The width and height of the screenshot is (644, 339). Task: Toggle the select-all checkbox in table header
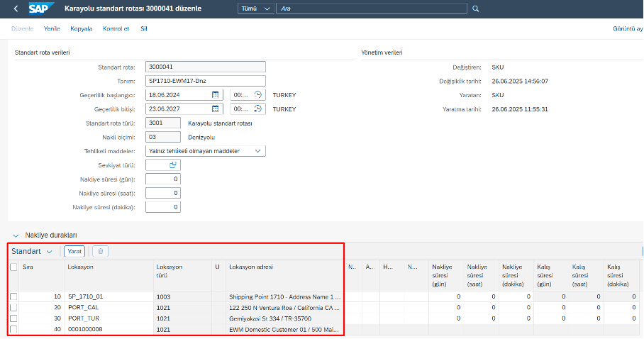pos(14,267)
